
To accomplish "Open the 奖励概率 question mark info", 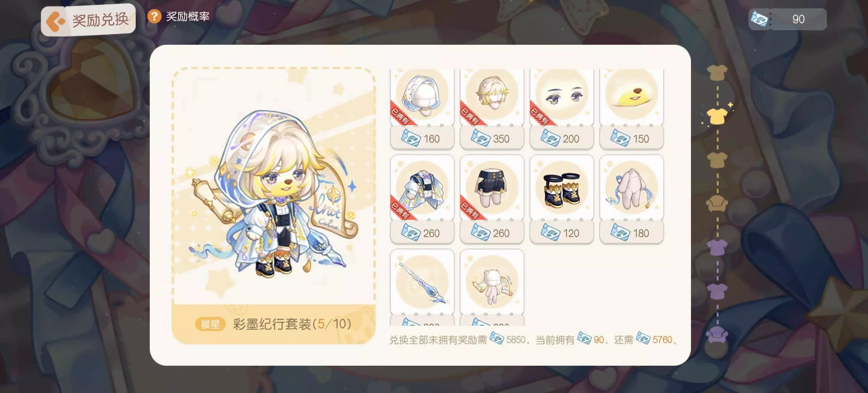I will coord(154,16).
